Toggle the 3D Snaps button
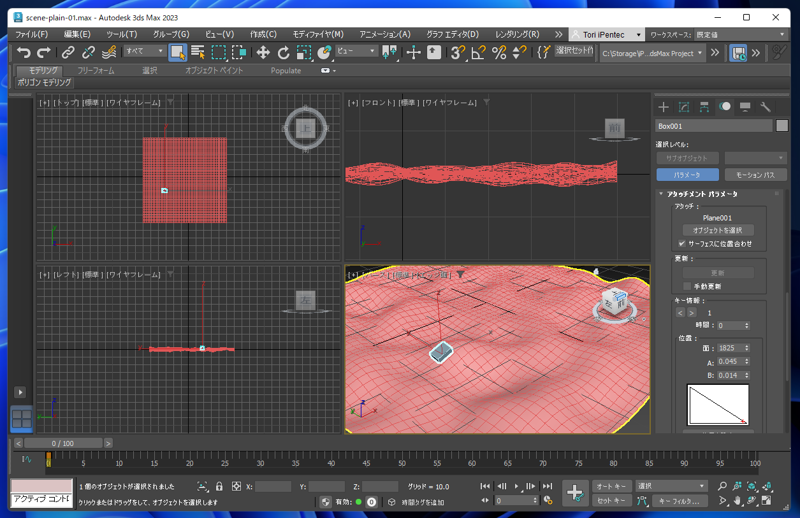Viewport: 800px width, 518px height. [457, 52]
